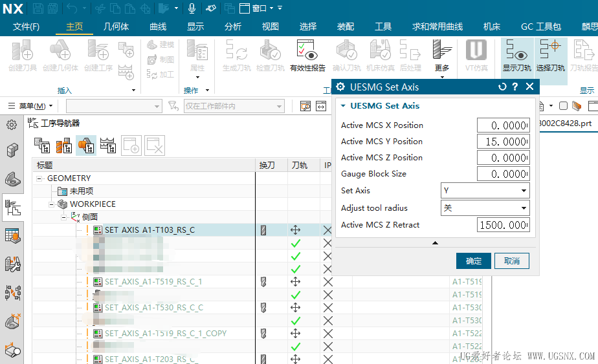
Task: Switch to the 装配 tab
Action: pos(346,27)
